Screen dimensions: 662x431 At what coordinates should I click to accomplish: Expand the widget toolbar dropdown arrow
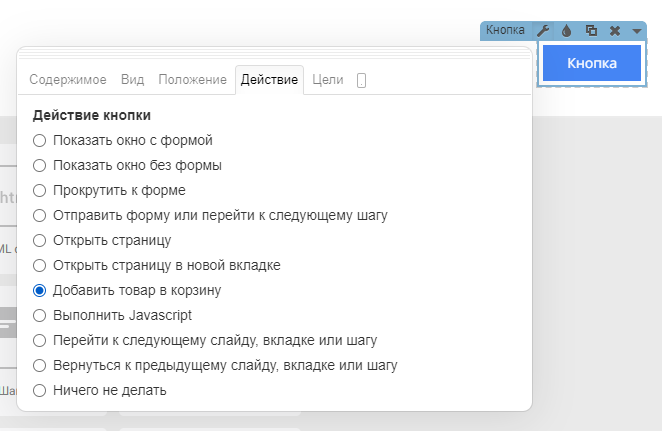click(637, 31)
